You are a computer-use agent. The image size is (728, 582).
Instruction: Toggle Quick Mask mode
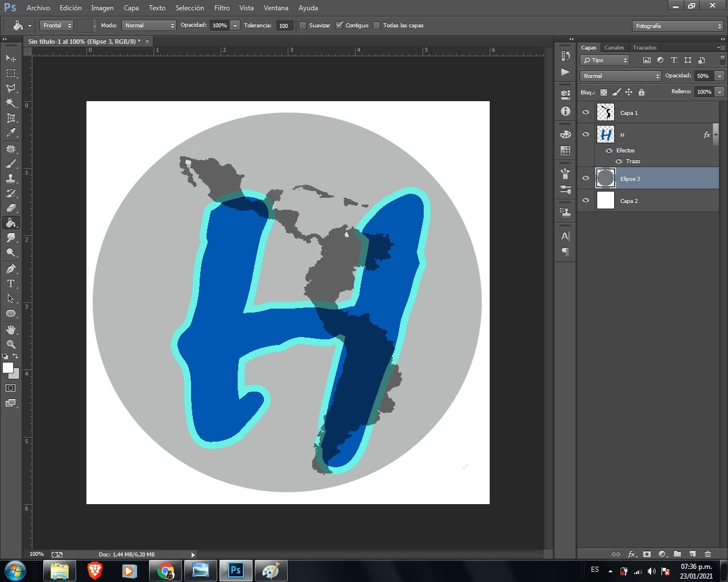[x=11, y=388]
